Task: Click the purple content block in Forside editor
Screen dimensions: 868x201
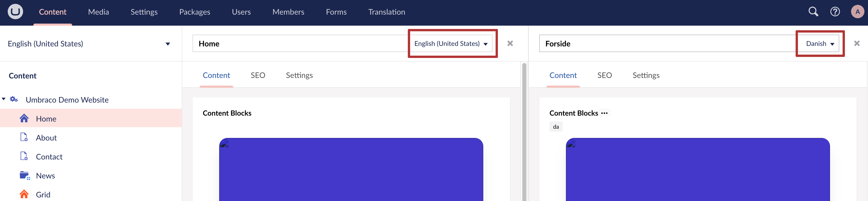Action: [698, 169]
